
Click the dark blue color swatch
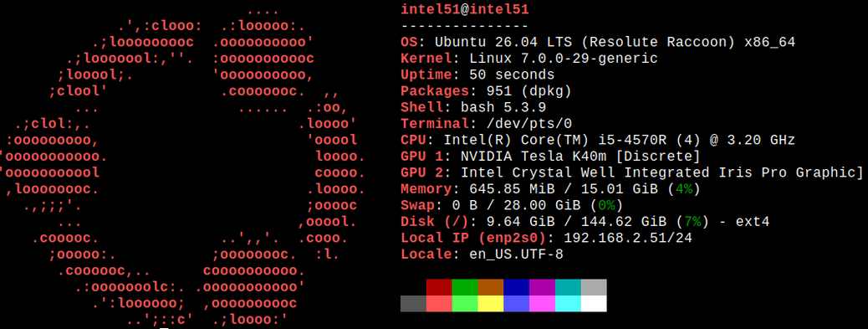tap(516, 287)
